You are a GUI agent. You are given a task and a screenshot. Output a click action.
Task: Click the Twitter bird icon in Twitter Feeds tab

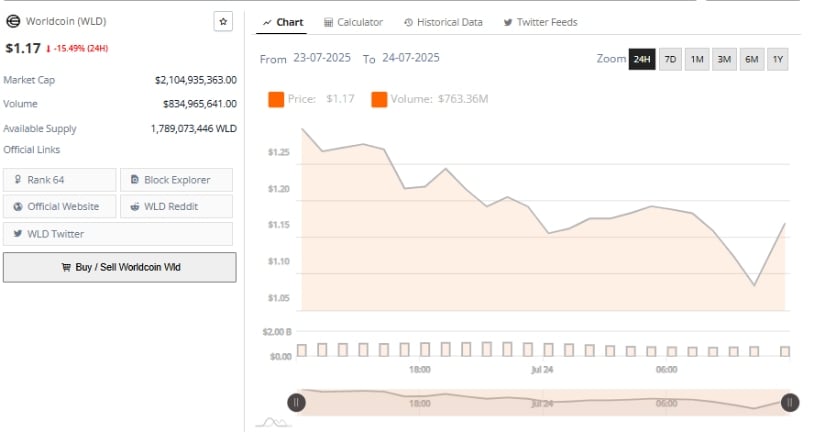tap(508, 22)
